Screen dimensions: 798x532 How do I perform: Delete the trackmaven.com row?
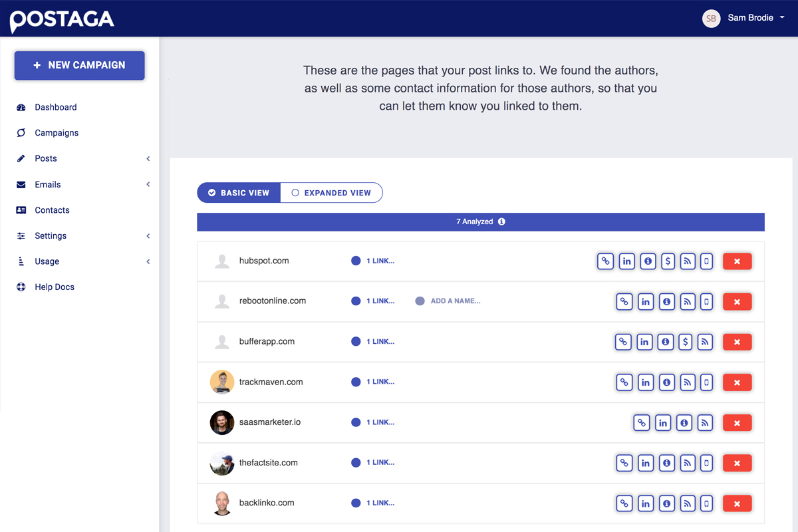[x=737, y=382]
